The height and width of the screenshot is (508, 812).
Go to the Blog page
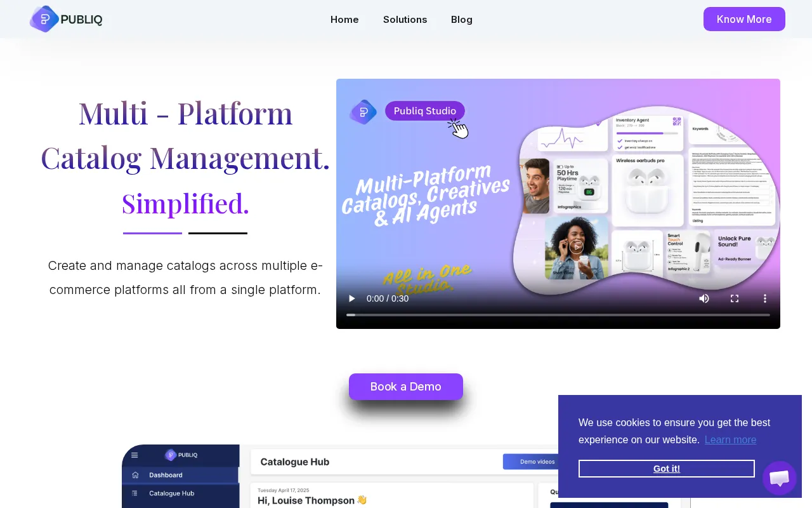coord(462,20)
